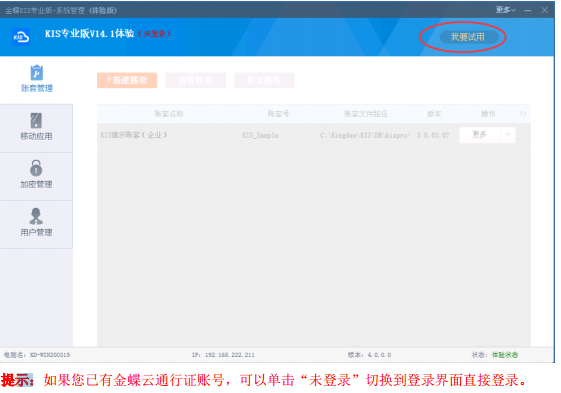Click the 更多 button in the sample row
561x393 pixels.
coord(479,135)
